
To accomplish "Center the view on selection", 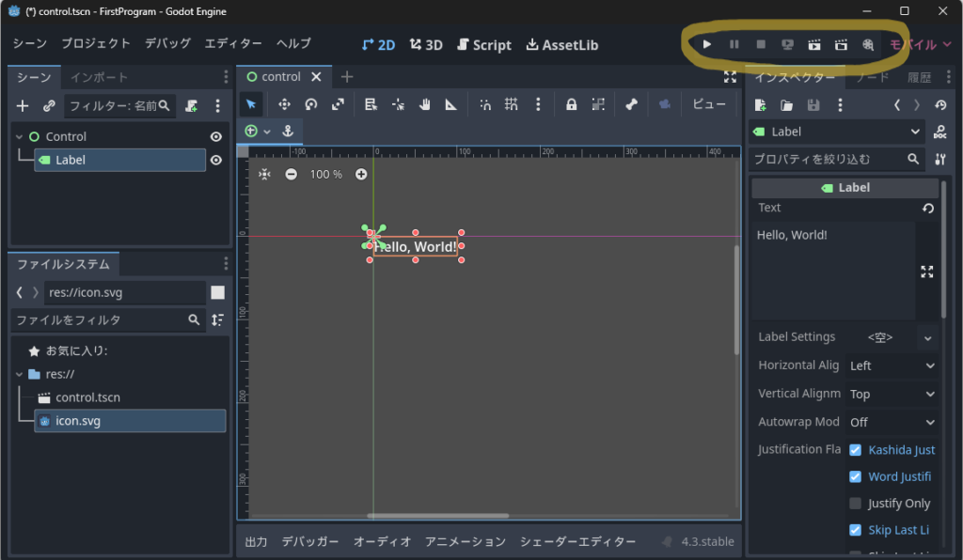I will point(264,175).
